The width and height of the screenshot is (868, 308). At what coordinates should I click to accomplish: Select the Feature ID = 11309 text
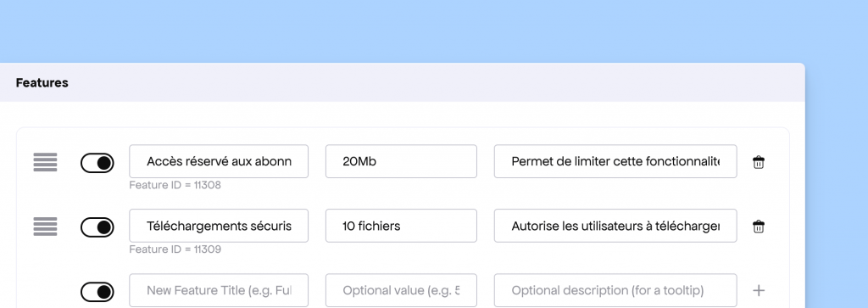tap(175, 249)
